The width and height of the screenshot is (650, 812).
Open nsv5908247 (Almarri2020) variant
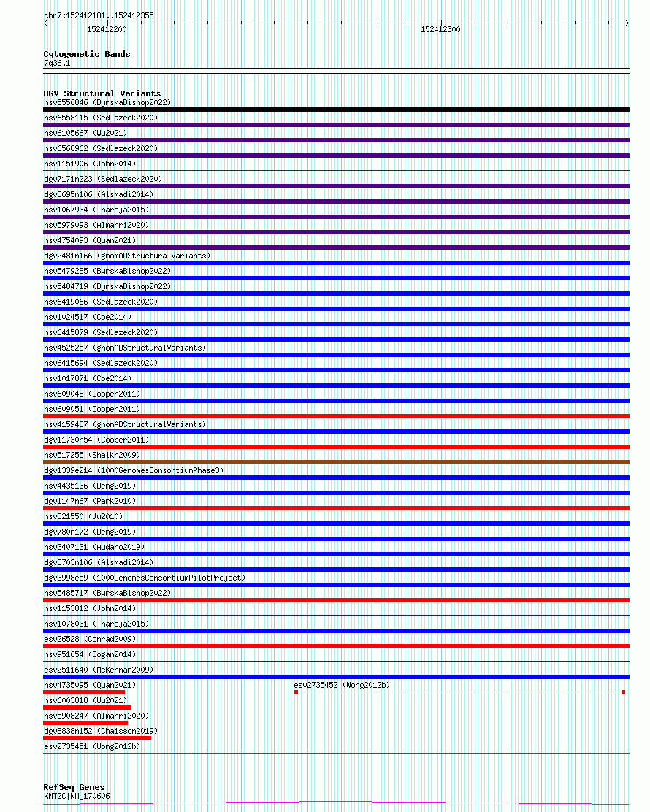[x=96, y=716]
